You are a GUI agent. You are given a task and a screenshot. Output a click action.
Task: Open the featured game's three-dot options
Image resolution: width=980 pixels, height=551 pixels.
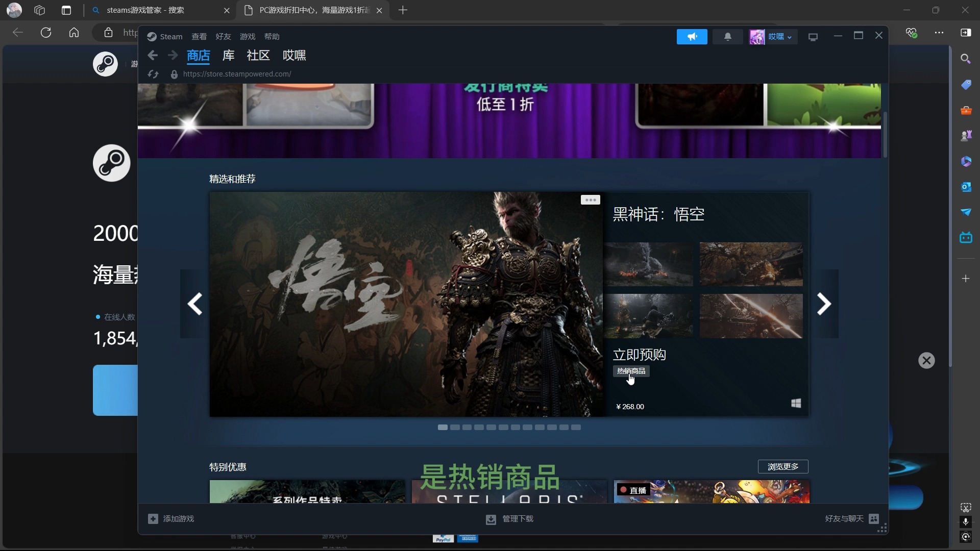[591, 199]
